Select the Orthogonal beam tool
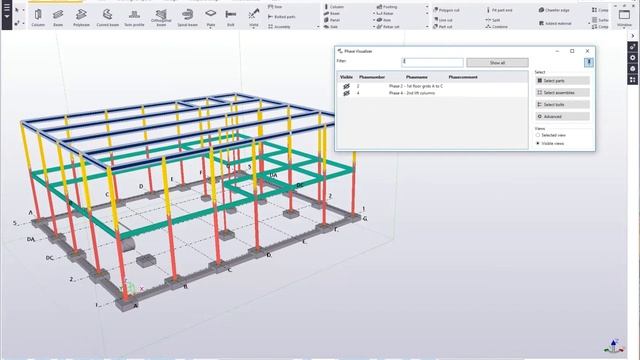 [x=161, y=17]
